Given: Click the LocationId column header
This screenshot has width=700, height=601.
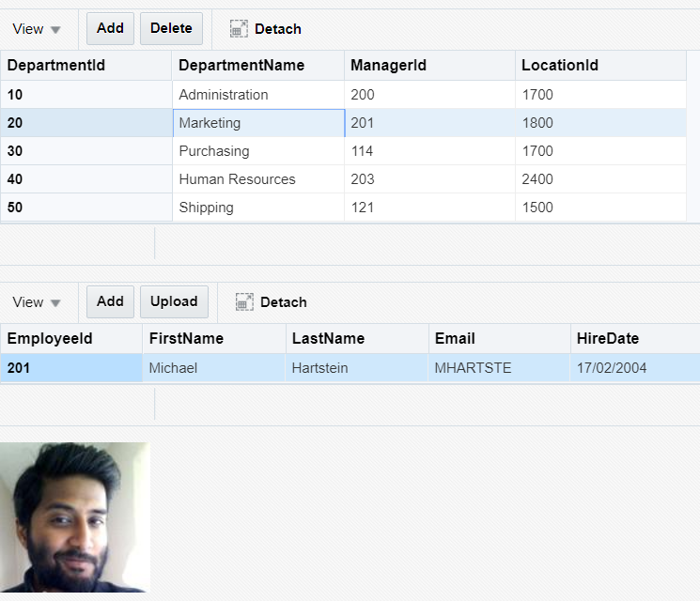Looking at the screenshot, I should (x=601, y=66).
